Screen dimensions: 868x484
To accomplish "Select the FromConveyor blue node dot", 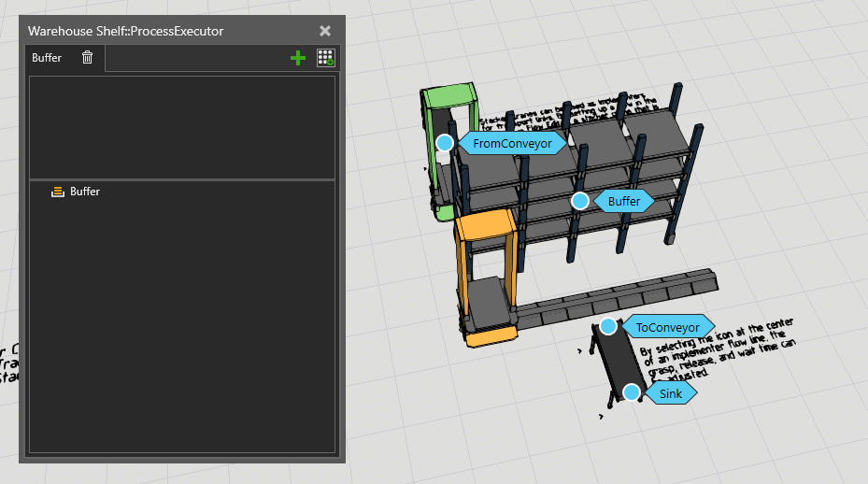I will point(445,143).
